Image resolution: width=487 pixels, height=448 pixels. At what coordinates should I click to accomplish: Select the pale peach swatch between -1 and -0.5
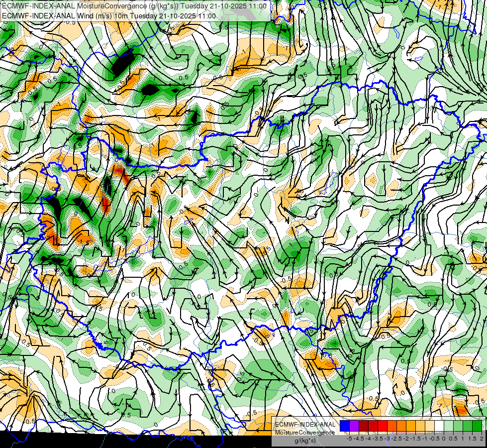[x=430, y=426]
